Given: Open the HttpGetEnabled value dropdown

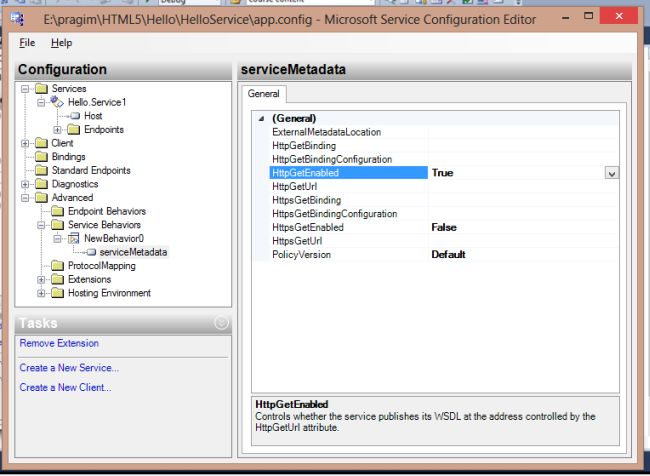Looking at the screenshot, I should click(611, 173).
